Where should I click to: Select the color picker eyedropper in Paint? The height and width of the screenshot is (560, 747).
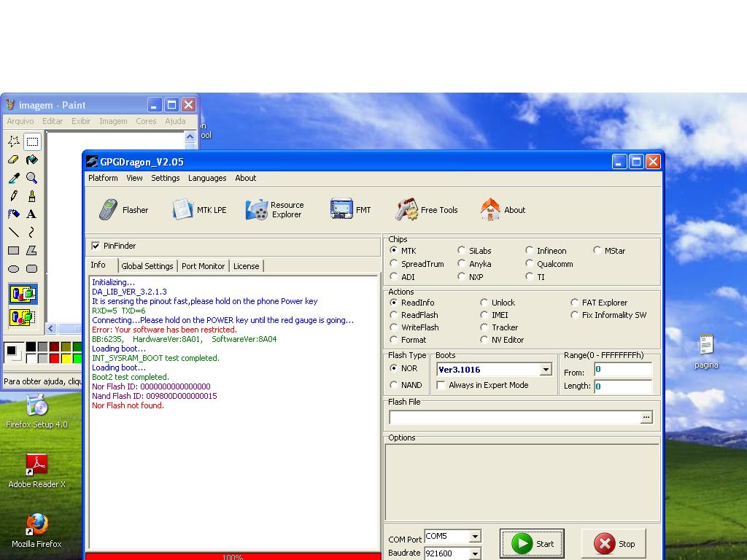coord(14,178)
